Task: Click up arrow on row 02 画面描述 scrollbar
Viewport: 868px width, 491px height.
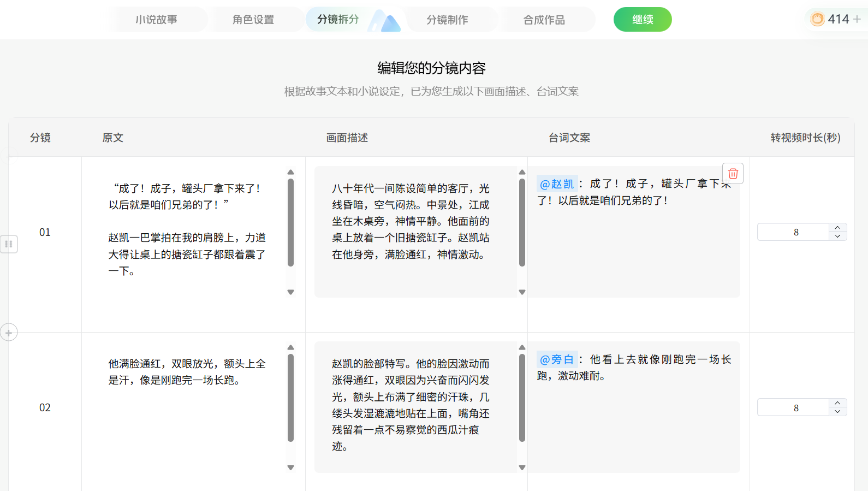Action: [522, 347]
